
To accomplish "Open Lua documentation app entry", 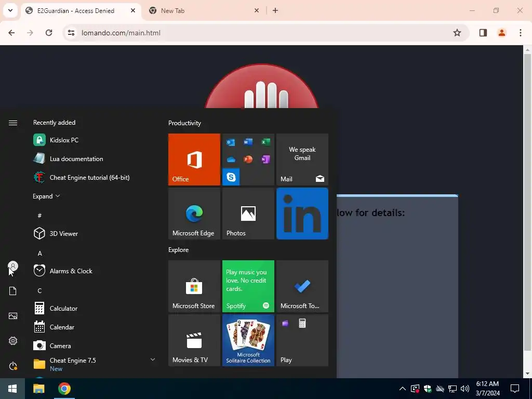I will click(93, 159).
